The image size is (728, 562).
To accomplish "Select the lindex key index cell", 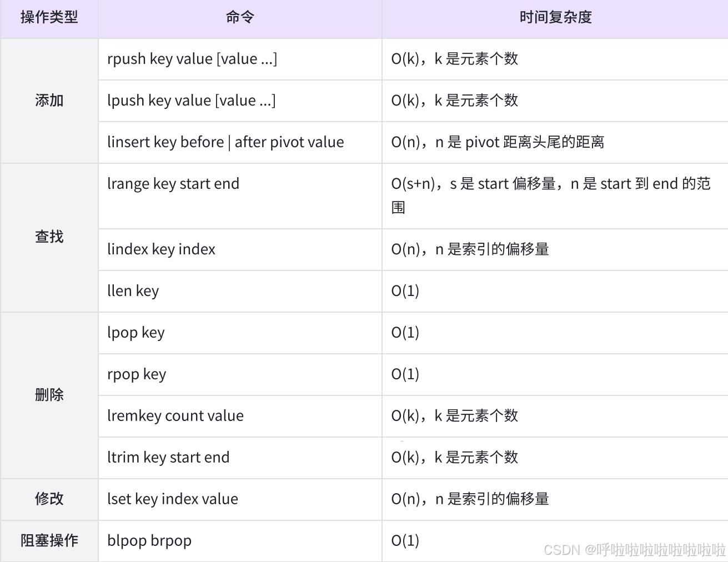I will tap(240, 250).
